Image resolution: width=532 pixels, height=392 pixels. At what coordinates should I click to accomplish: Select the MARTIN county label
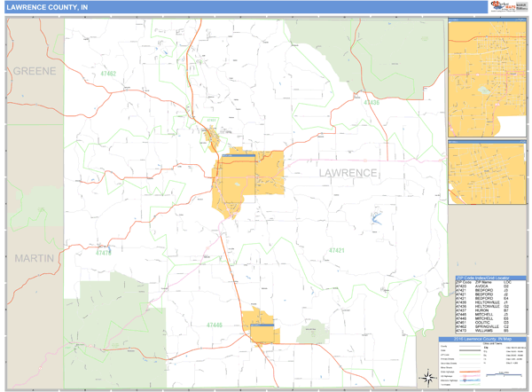click(x=34, y=258)
